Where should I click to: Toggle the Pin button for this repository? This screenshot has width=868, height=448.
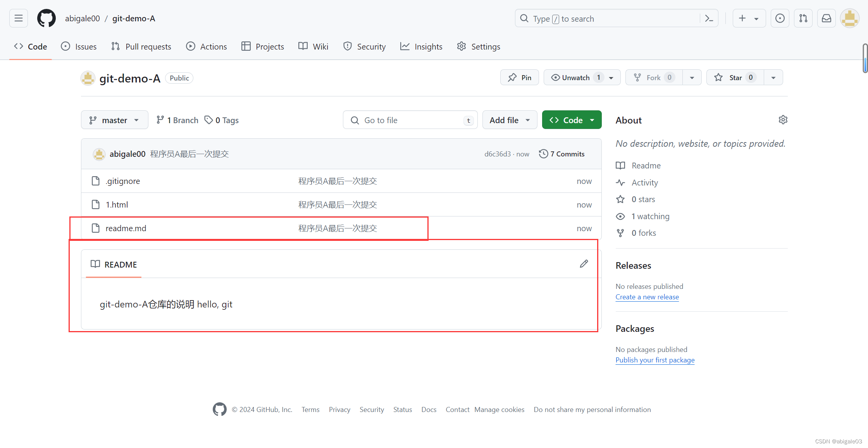pyautogui.click(x=519, y=77)
